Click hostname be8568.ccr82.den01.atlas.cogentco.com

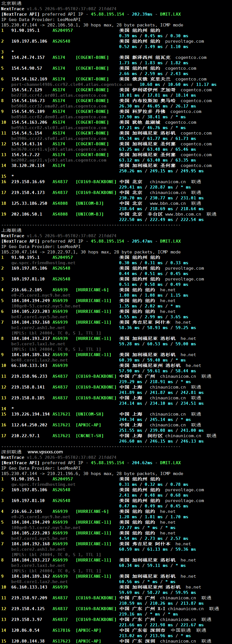coord(59,117)
